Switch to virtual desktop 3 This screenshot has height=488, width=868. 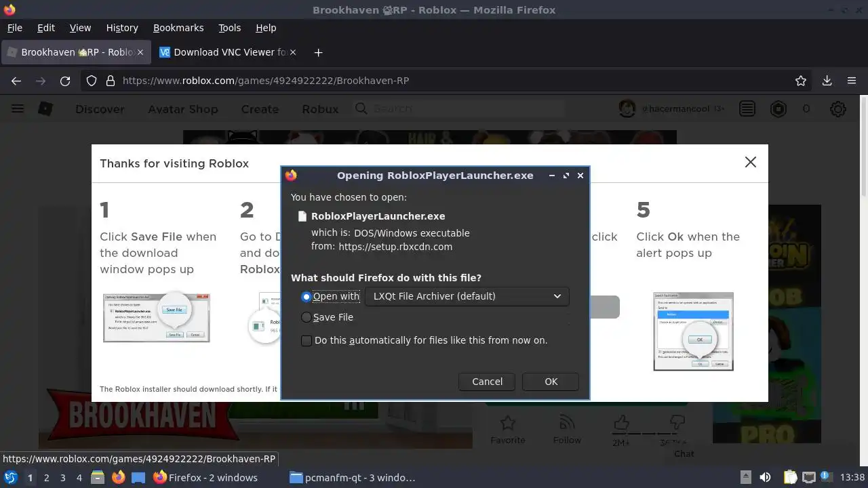click(x=63, y=478)
